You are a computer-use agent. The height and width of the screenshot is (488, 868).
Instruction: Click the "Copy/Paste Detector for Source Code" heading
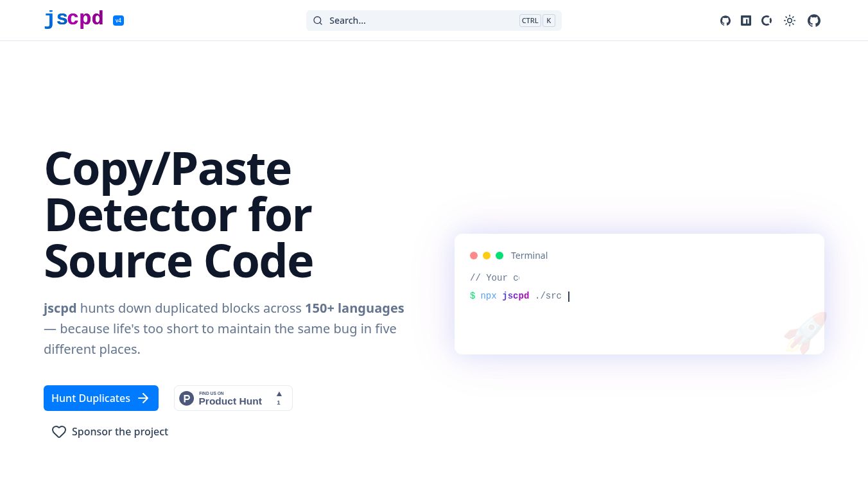click(178, 214)
